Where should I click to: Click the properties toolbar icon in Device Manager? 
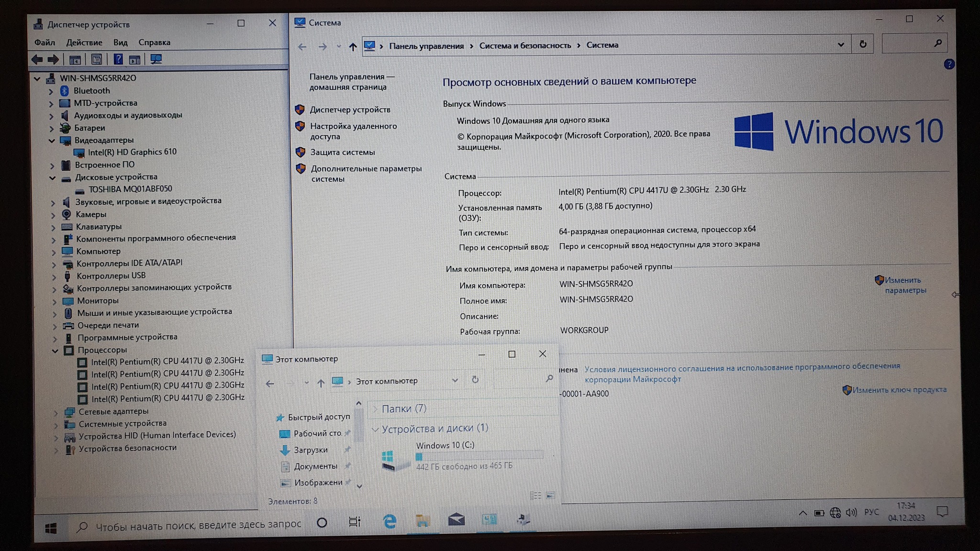97,59
